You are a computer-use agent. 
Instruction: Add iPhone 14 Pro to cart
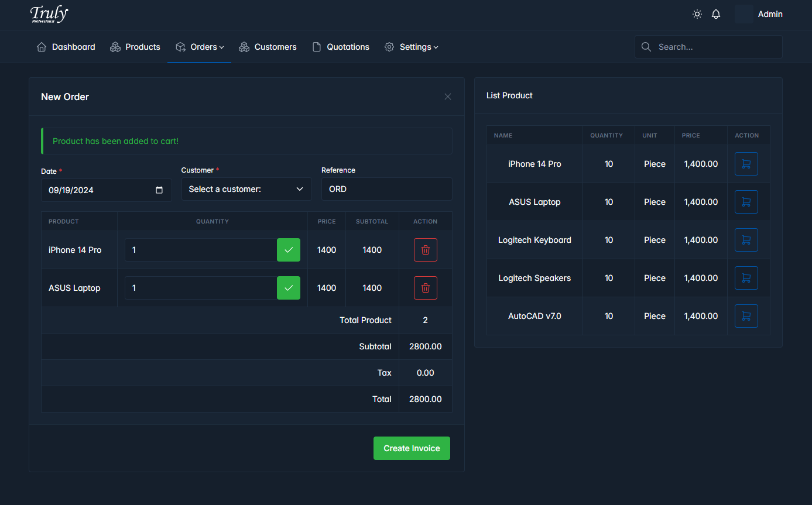(x=746, y=164)
